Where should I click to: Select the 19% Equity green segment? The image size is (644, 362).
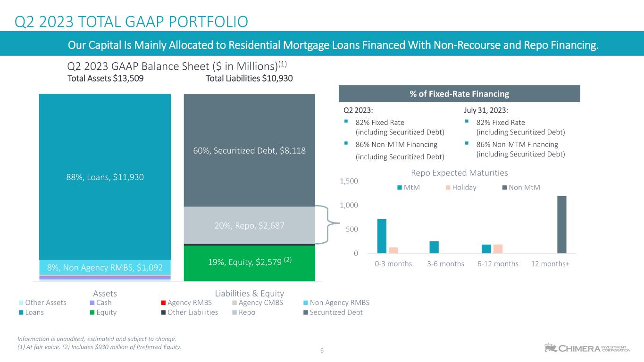[249, 263]
